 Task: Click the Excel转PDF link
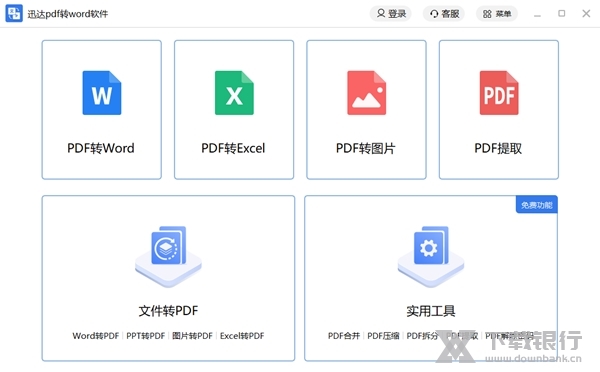242,336
